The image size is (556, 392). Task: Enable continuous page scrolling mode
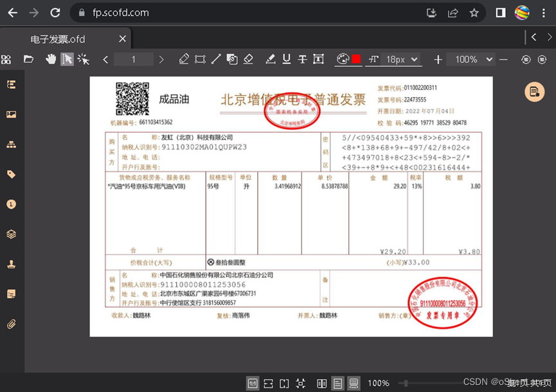click(353, 382)
